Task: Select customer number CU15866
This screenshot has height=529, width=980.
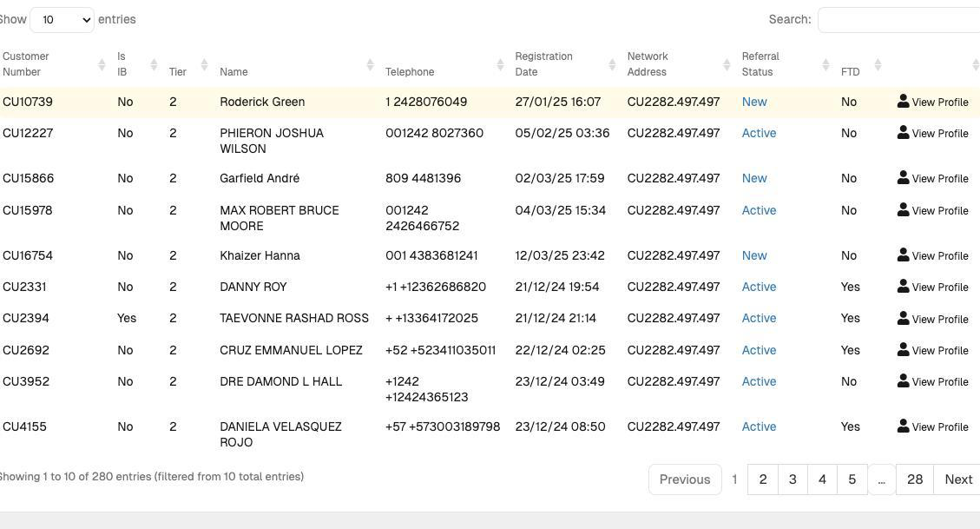Action: (28, 178)
